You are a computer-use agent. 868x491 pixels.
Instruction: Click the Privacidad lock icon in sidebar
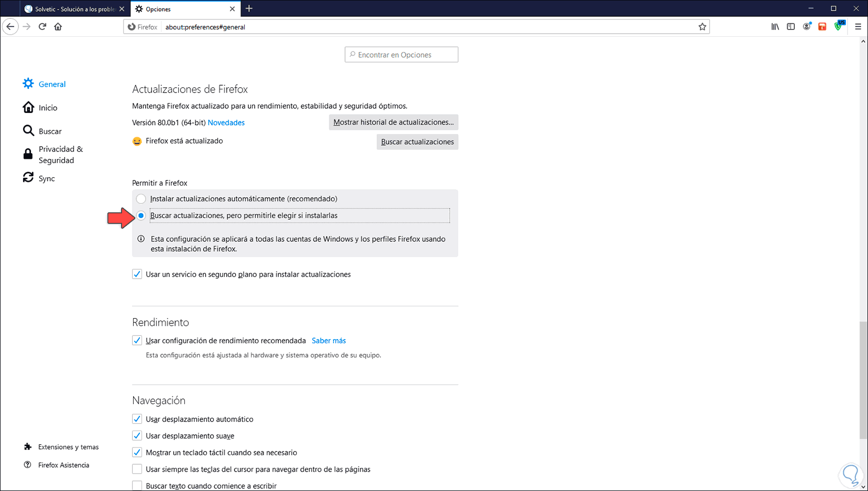[28, 154]
